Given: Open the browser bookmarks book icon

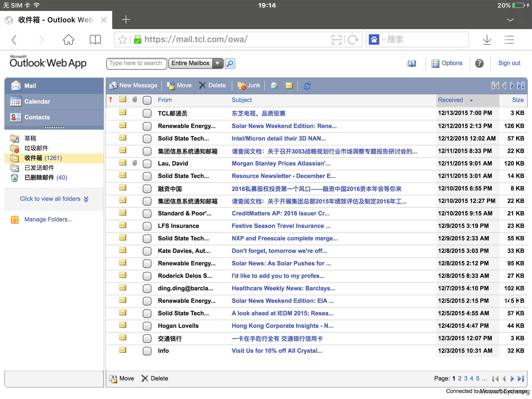Looking at the screenshot, I should coord(95,40).
